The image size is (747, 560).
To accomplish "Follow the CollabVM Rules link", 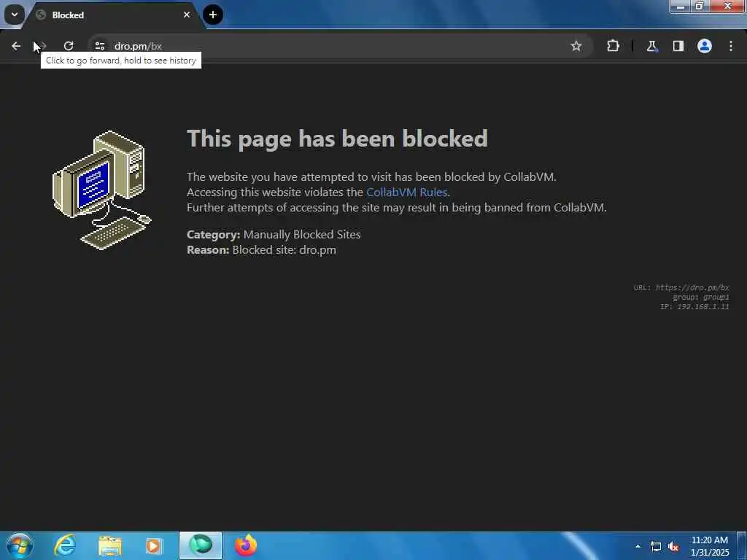I will point(406,192).
